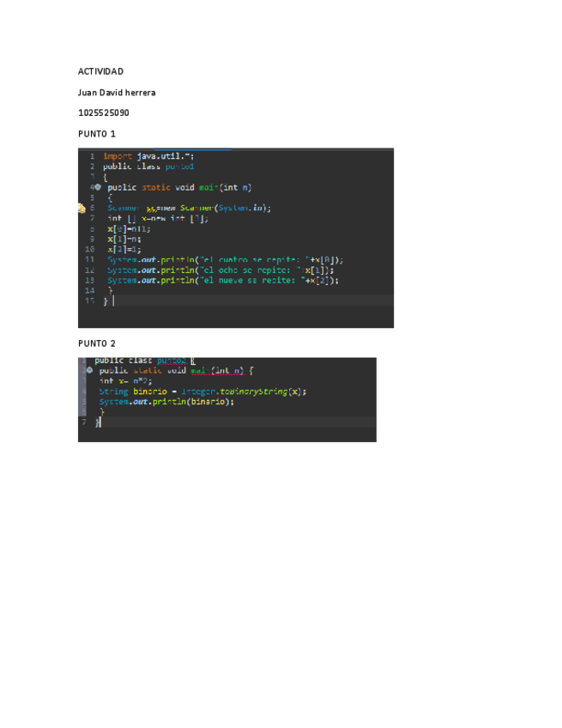Image resolution: width=562 pixels, height=728 pixels.
Task: Click the PUNTO 1 heading
Action: click(x=97, y=134)
